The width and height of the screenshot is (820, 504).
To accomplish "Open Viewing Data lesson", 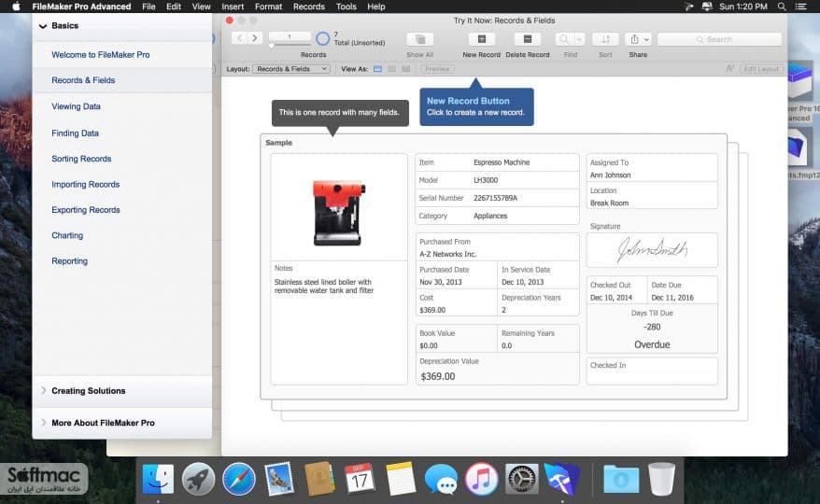I will click(x=76, y=106).
